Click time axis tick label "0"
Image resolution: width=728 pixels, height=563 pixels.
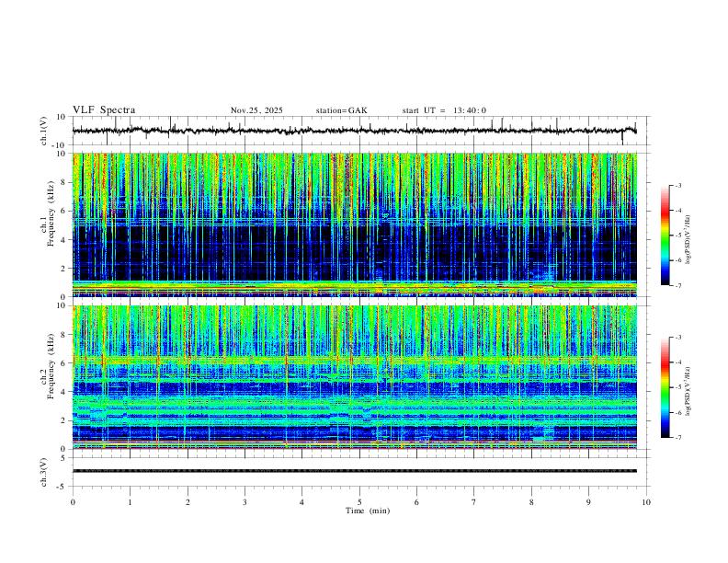point(73,502)
